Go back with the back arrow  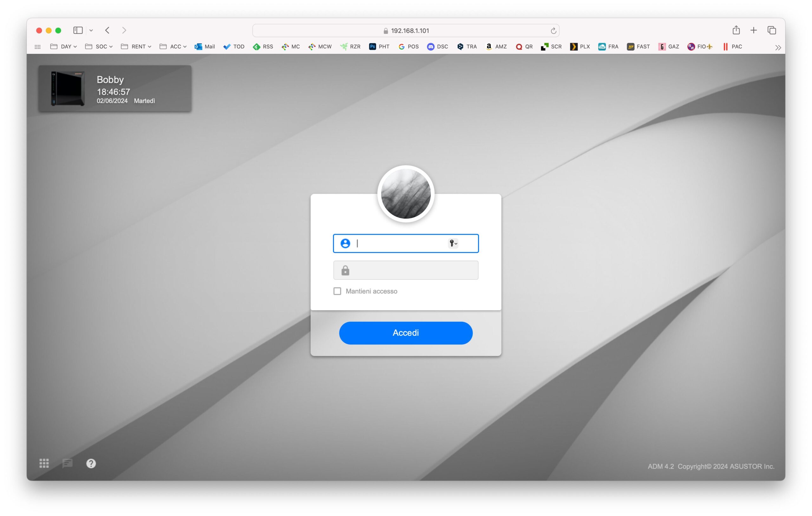click(x=107, y=30)
